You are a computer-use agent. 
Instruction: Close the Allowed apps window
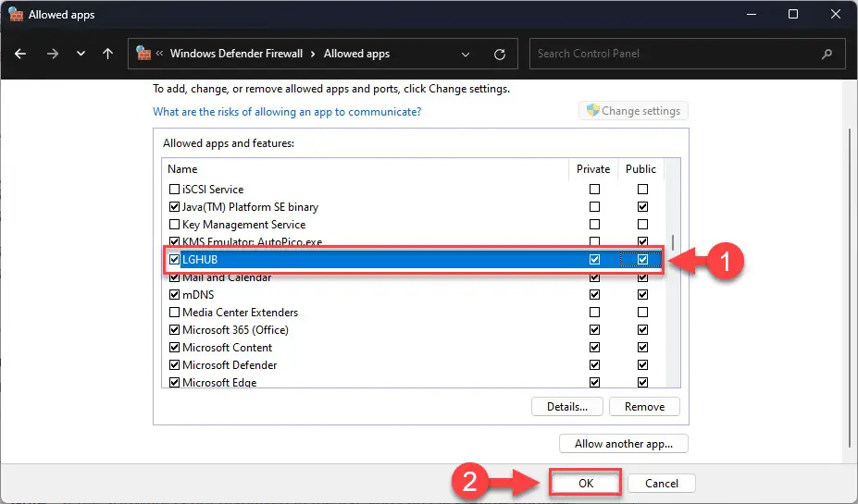coord(836,14)
